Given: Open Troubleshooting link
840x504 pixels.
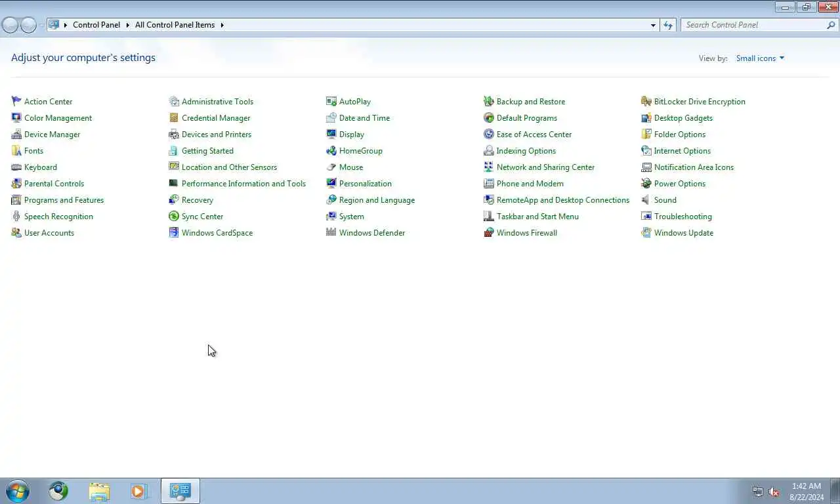Looking at the screenshot, I should (683, 216).
